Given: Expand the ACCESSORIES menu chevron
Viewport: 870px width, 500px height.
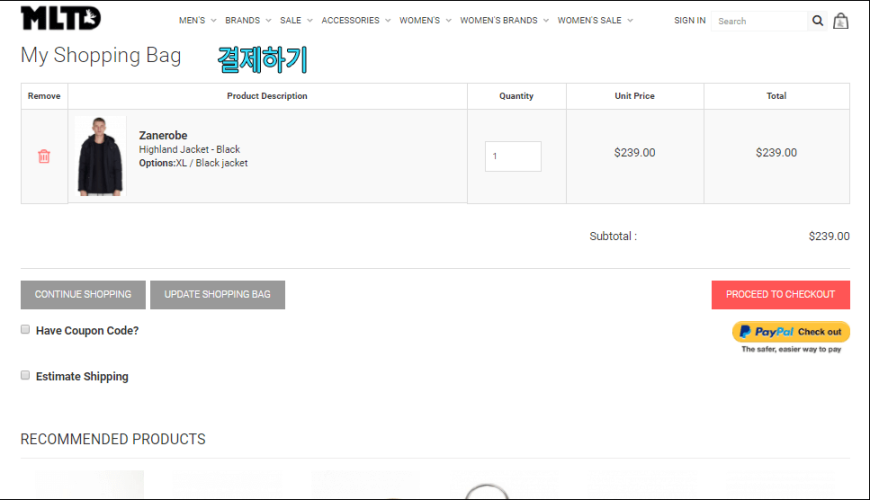Looking at the screenshot, I should tap(388, 21).
